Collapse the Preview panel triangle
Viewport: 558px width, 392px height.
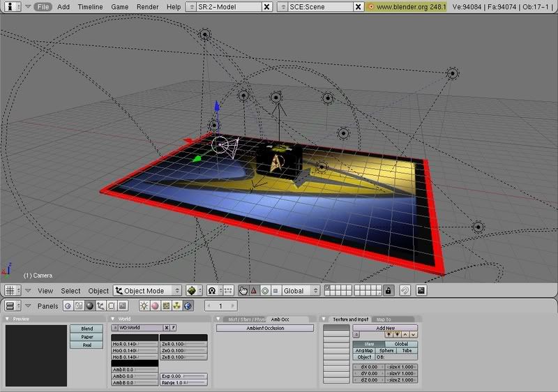[x=7, y=319]
